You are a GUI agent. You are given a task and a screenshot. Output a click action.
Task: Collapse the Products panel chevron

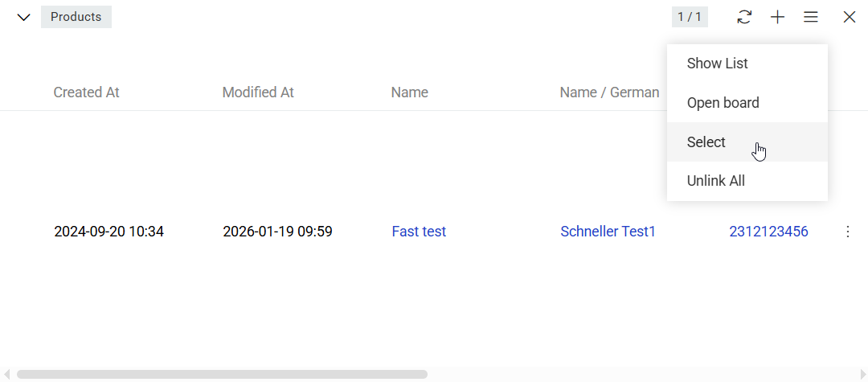click(24, 17)
